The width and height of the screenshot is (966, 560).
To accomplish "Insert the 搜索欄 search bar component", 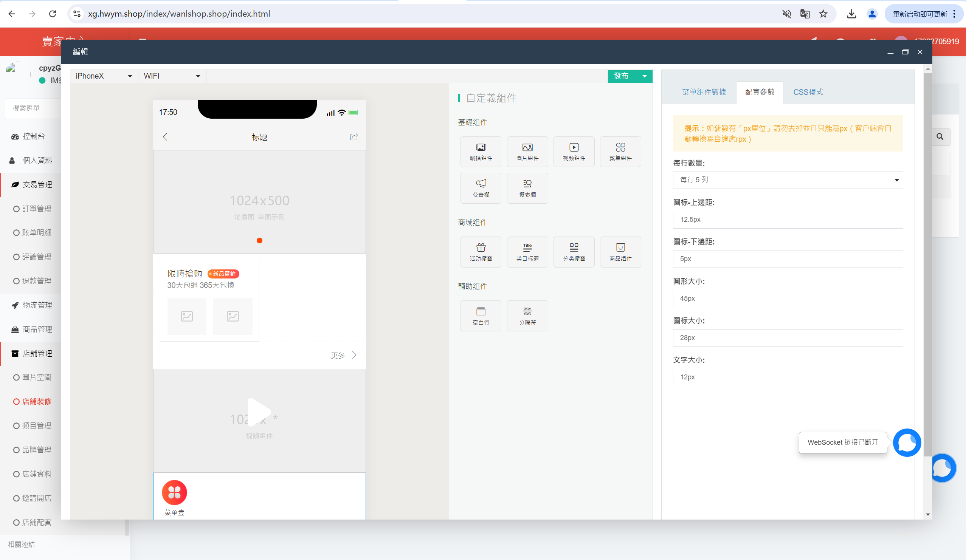I will point(527,188).
